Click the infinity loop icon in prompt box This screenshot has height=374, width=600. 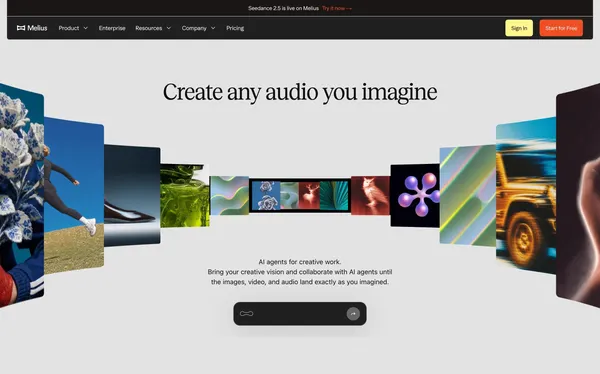tap(246, 314)
